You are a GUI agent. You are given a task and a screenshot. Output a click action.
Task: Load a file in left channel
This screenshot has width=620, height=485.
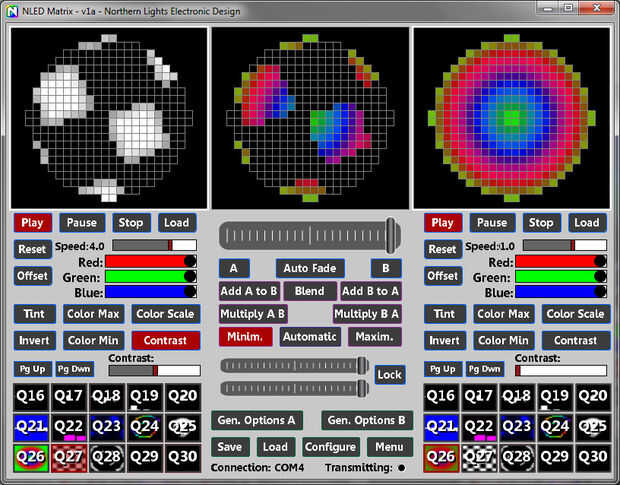pos(177,223)
